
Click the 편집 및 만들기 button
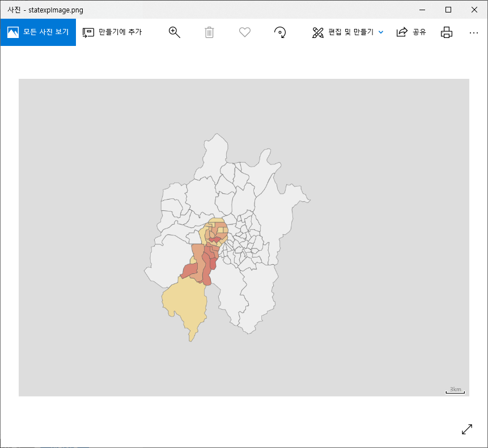(347, 32)
